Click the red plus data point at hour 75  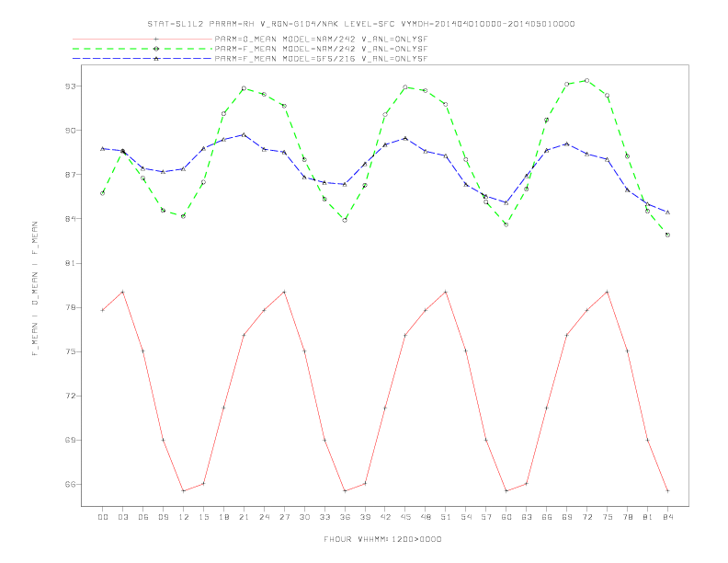[x=607, y=292]
